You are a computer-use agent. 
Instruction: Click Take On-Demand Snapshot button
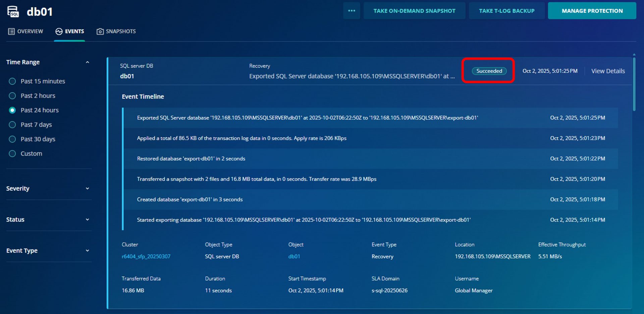[414, 11]
